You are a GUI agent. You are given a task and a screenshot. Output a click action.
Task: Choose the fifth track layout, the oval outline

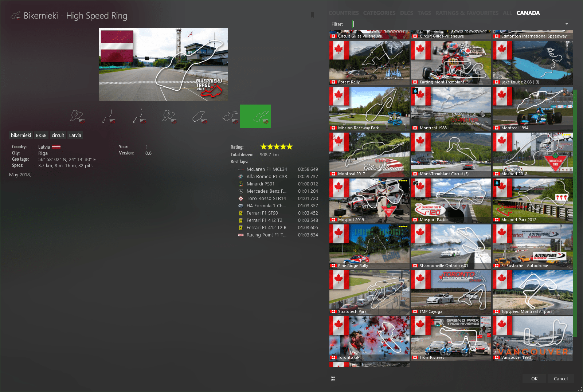click(x=199, y=116)
